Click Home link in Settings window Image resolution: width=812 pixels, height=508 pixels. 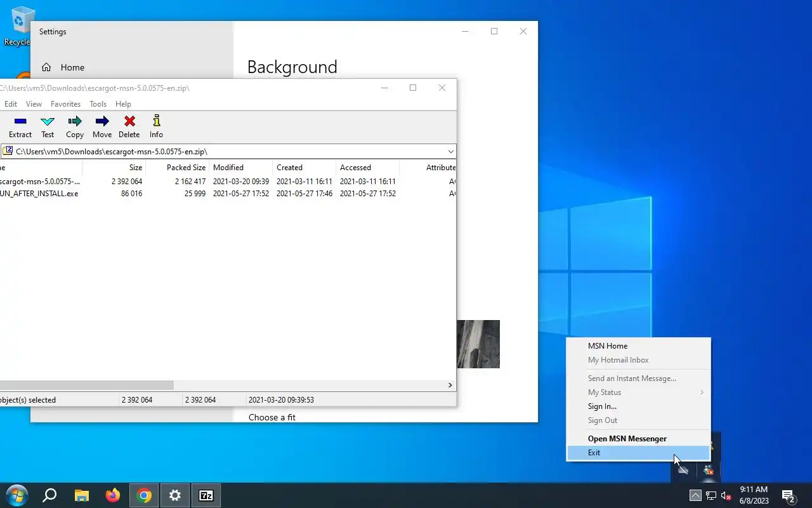click(x=72, y=67)
